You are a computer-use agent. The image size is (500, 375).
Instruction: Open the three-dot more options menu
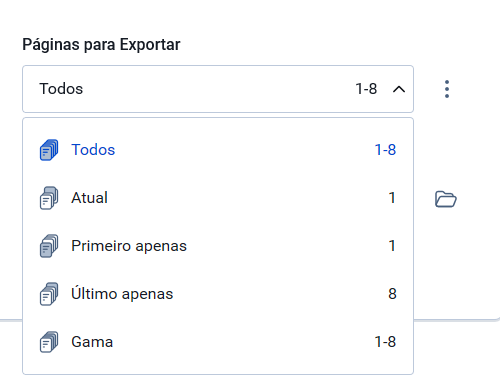coord(447,89)
